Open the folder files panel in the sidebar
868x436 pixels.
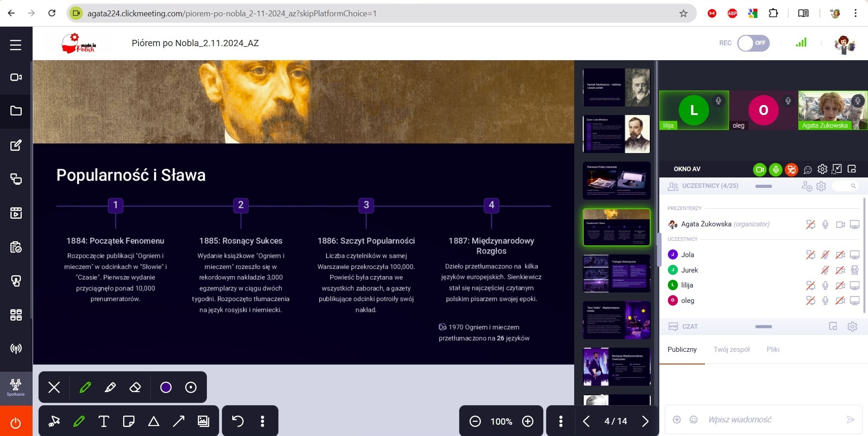(16, 111)
